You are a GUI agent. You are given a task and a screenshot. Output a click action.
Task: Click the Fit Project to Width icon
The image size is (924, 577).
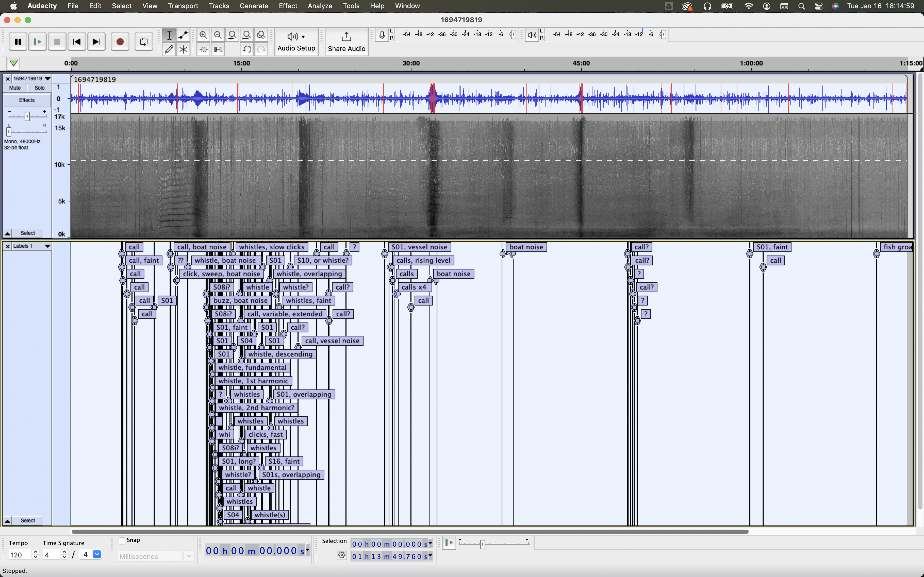247,35
